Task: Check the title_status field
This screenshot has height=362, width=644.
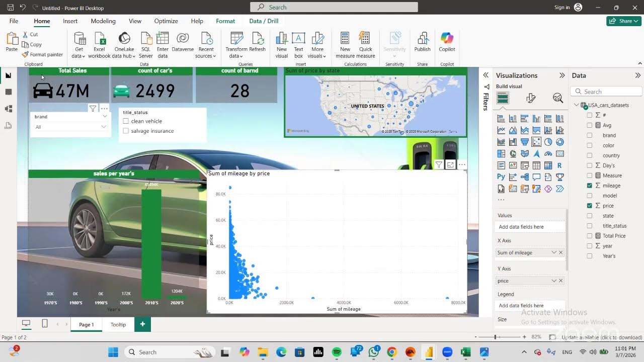Action: [589, 226]
